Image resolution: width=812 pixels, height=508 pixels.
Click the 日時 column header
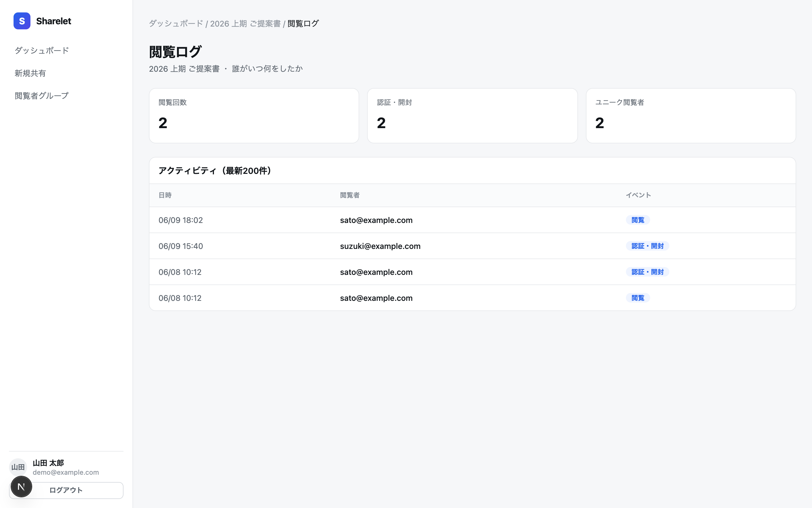[165, 195]
